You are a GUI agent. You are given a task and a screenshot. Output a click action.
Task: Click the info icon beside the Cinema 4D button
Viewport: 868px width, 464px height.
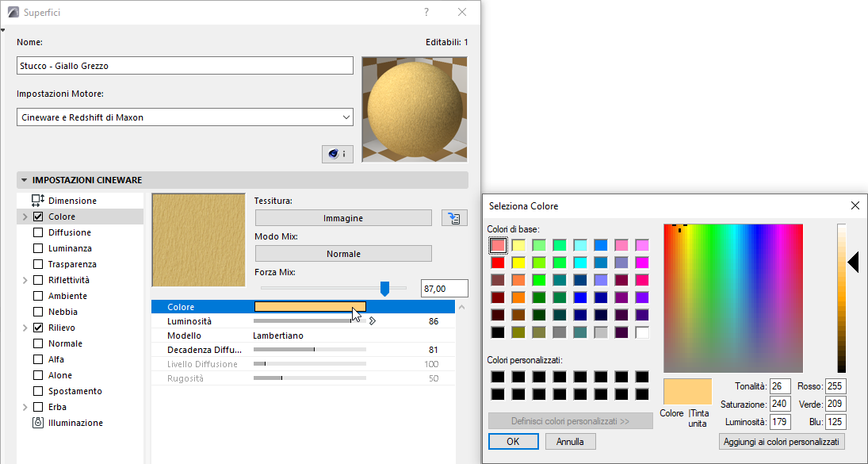coord(344,154)
